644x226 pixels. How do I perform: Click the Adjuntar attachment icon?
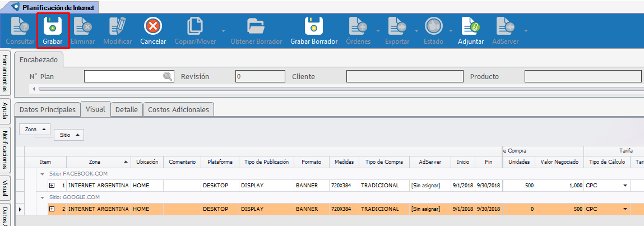pos(470,26)
